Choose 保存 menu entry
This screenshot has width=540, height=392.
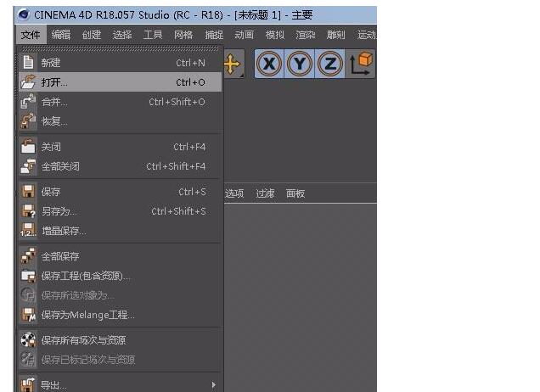[x=121, y=192]
